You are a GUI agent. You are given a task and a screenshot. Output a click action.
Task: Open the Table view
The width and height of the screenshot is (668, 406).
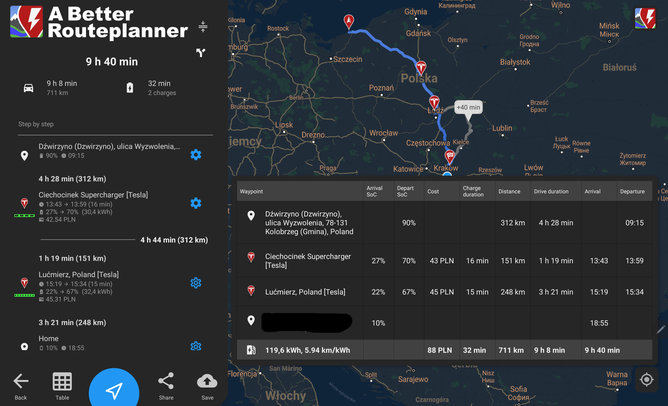(x=62, y=384)
